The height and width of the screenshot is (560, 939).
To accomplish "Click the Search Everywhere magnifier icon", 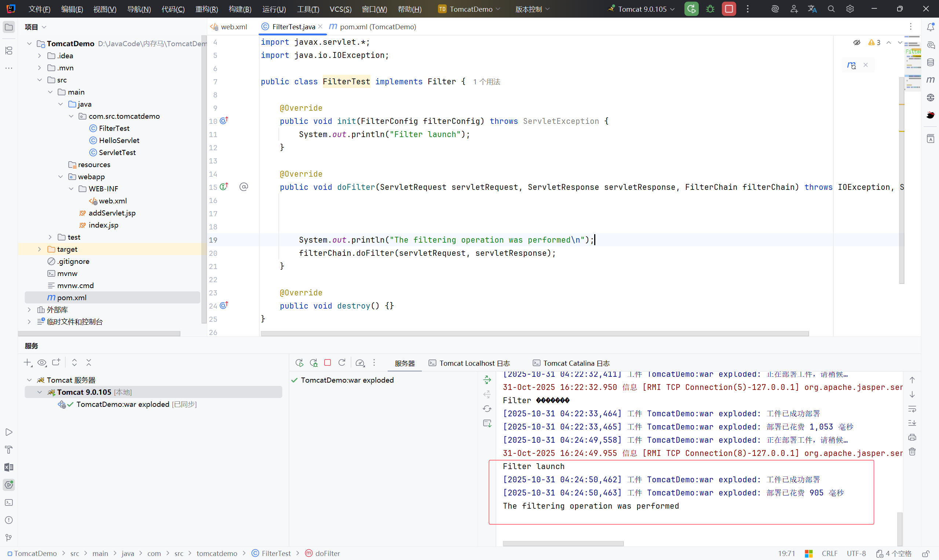I will [831, 9].
